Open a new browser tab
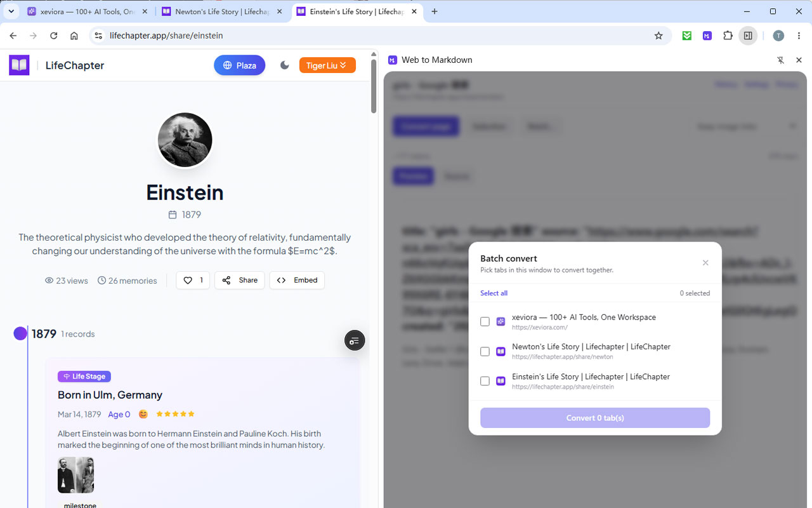Image resolution: width=812 pixels, height=508 pixels. point(435,11)
